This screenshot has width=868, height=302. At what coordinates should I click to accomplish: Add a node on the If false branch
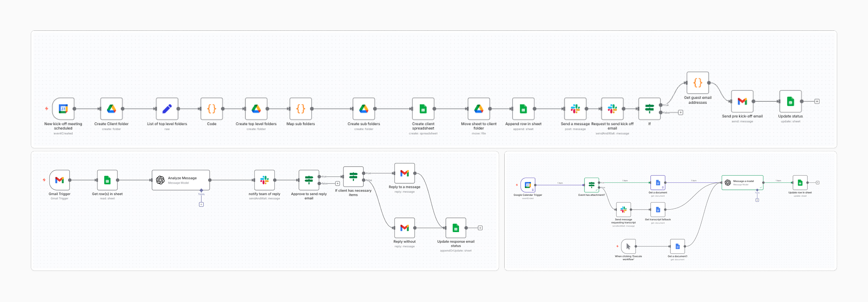pos(681,113)
